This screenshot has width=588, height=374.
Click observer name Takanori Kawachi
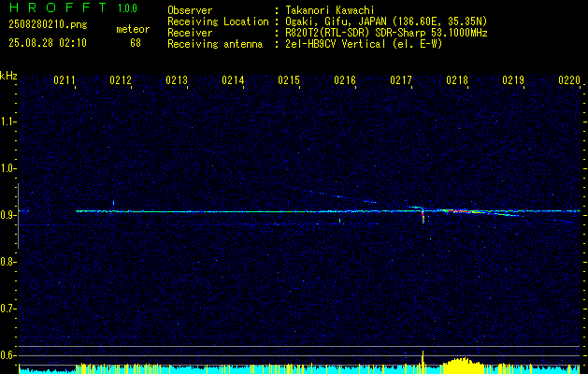330,10
